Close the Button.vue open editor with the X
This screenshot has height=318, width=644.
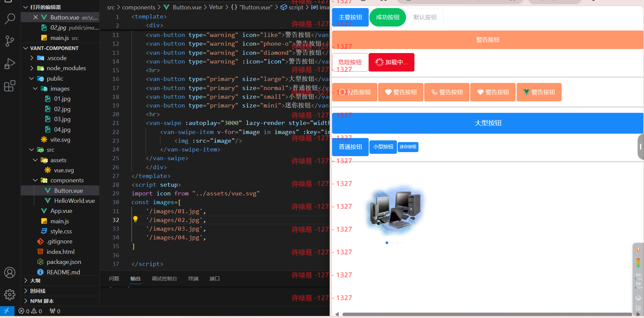36,17
